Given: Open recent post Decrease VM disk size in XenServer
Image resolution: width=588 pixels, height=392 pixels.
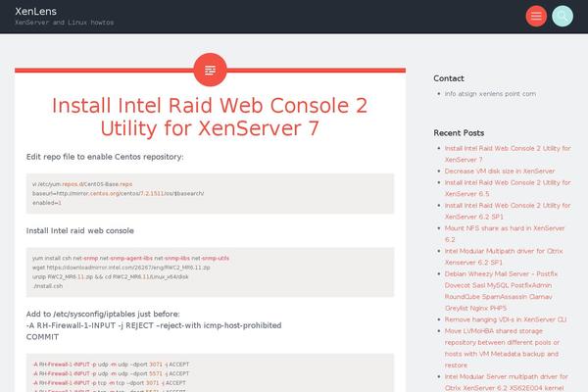Looking at the screenshot, I should pyautogui.click(x=500, y=171).
